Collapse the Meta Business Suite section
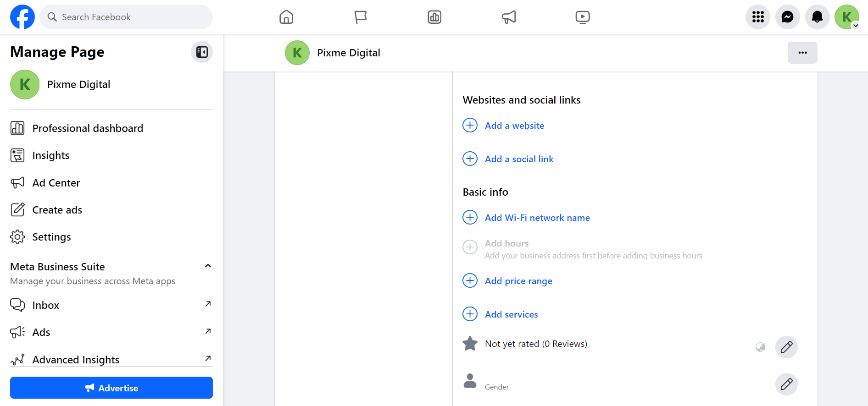Image resolution: width=868 pixels, height=406 pixels. (x=208, y=266)
